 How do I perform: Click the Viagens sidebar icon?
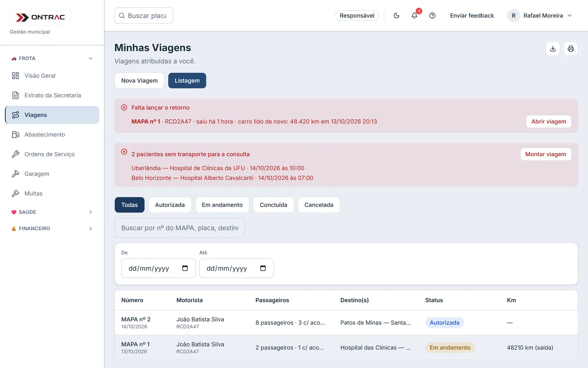pos(16,115)
